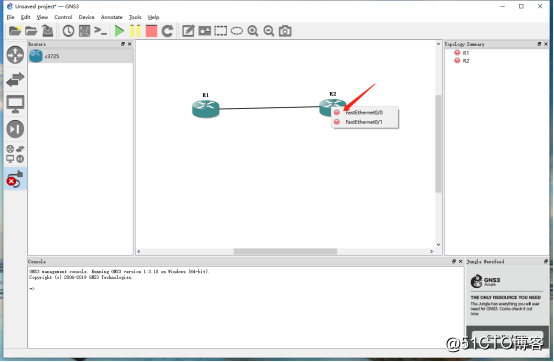Click the canvas scroll-right arrow

tap(431, 251)
